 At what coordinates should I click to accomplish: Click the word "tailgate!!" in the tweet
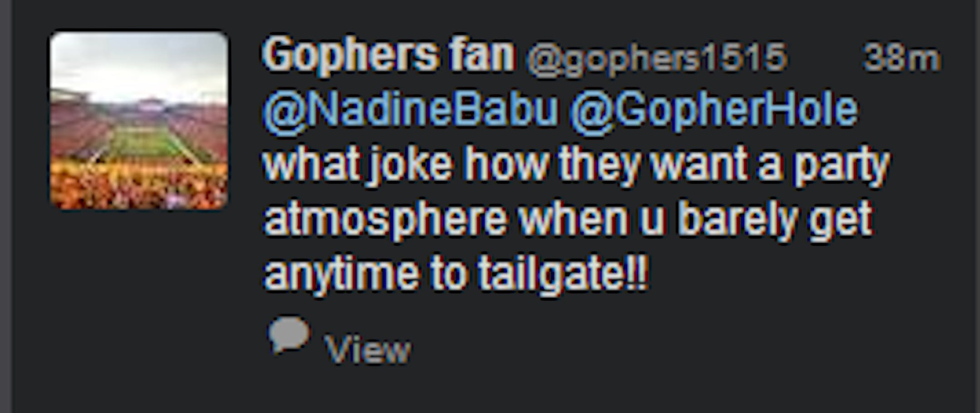coord(563,274)
